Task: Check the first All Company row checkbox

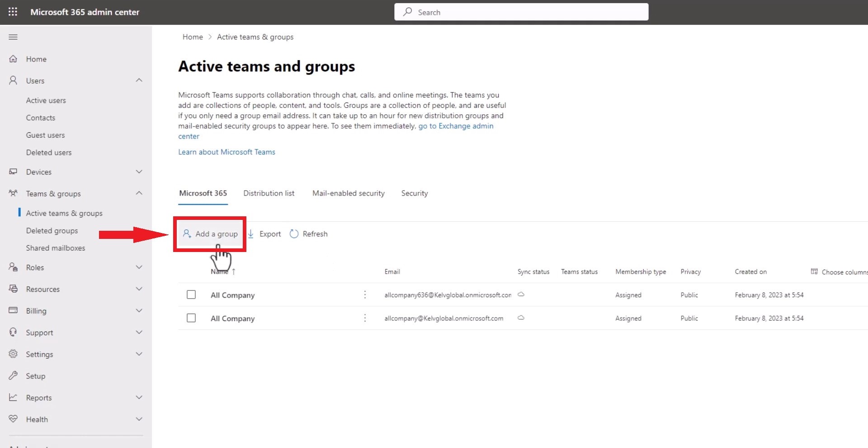Action: point(191,294)
